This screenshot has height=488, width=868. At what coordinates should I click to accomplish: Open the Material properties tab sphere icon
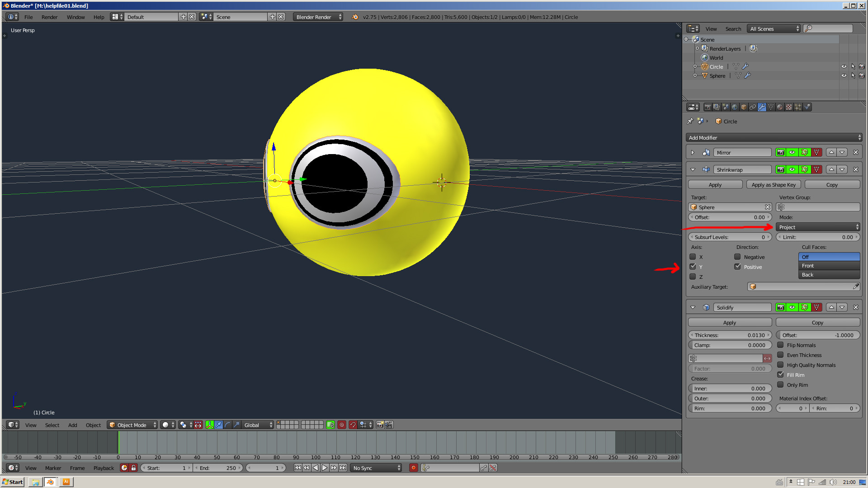[x=780, y=107]
